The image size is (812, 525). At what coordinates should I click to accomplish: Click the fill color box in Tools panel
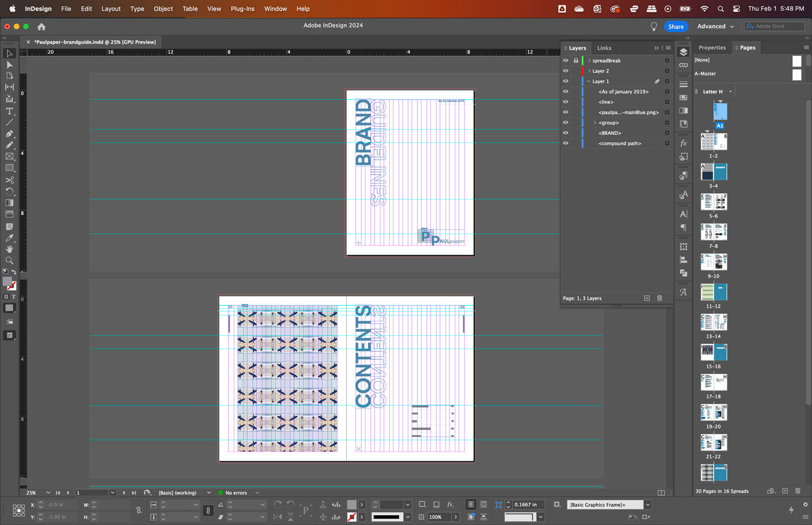(x=8, y=282)
